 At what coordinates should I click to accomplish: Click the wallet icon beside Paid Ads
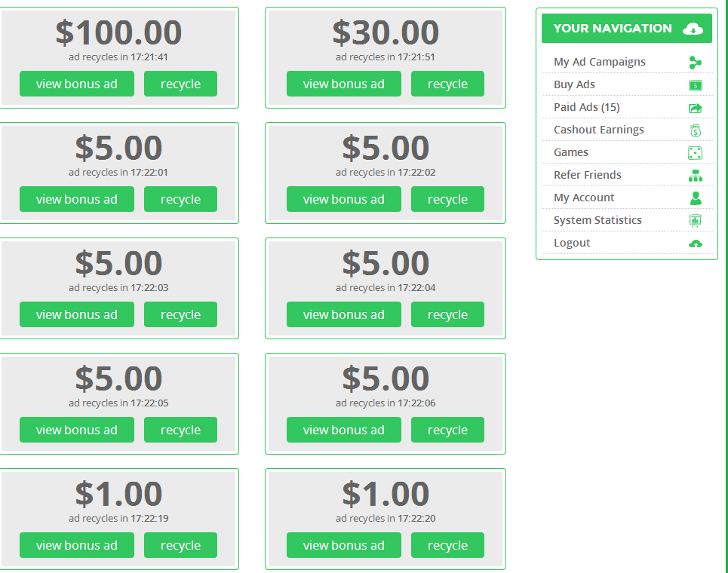point(695,108)
